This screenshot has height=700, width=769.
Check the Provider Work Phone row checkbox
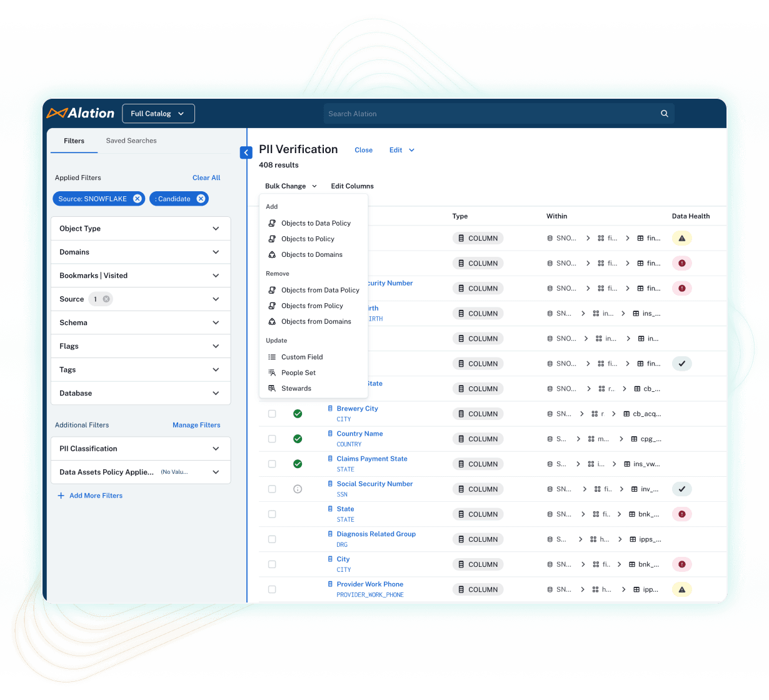272,589
